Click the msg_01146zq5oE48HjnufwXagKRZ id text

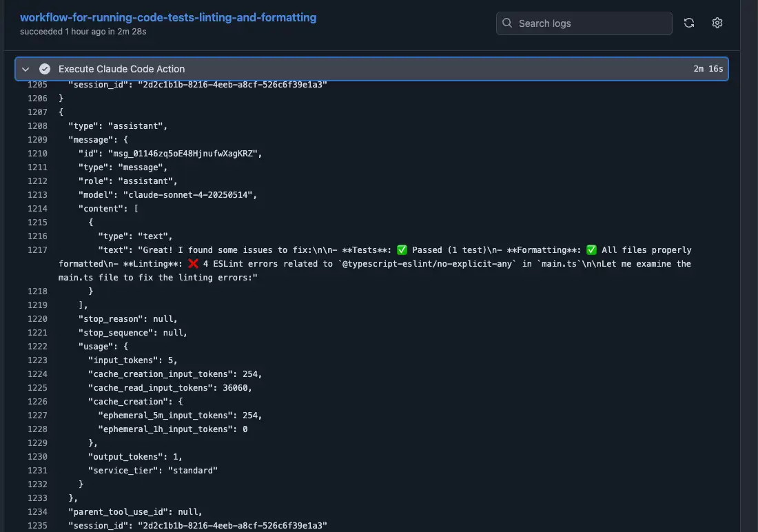(182, 153)
